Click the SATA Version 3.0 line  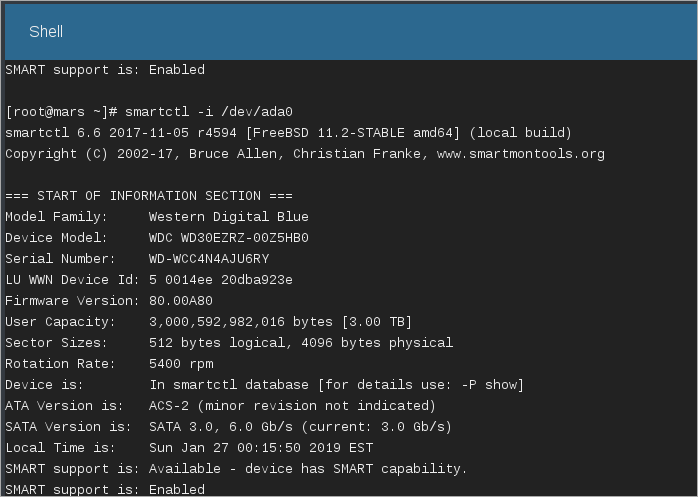(x=228, y=427)
